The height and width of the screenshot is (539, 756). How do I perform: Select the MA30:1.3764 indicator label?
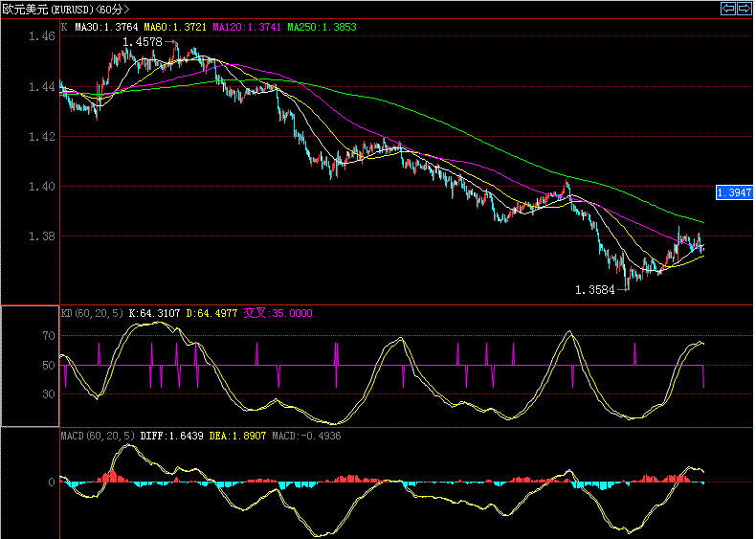[106, 27]
